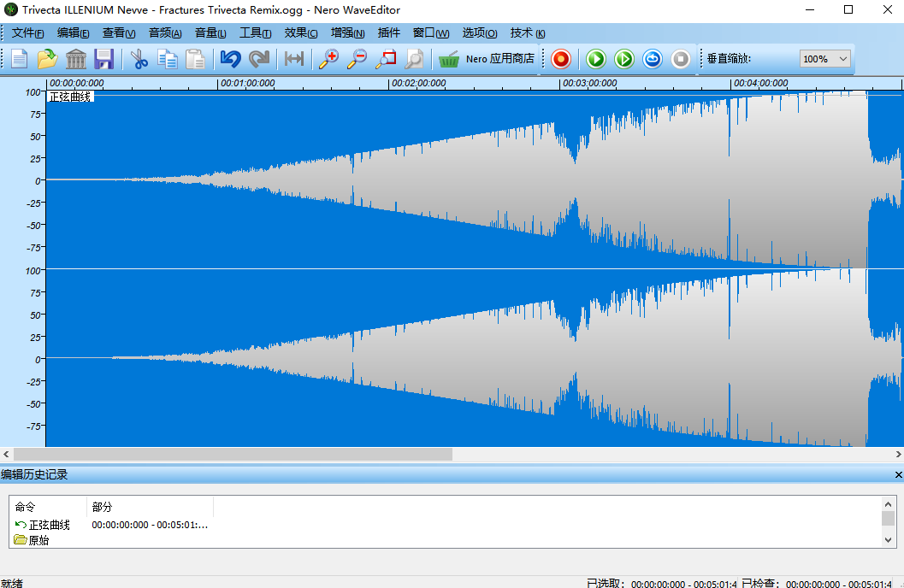
Task: Select the 原始 history entry
Action: 38,540
